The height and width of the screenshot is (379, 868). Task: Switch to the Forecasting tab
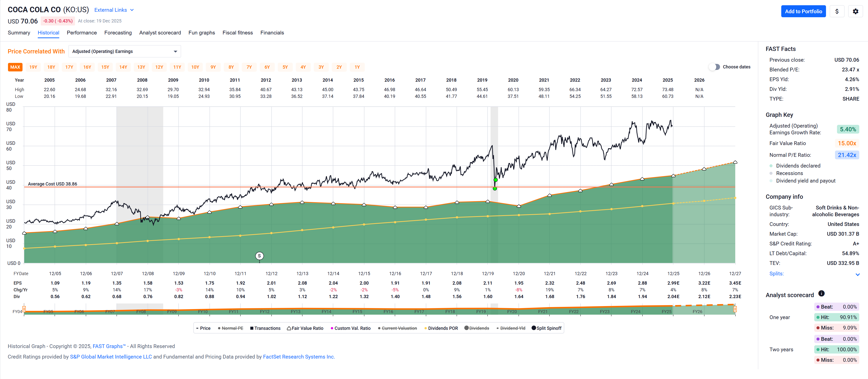[x=118, y=33]
